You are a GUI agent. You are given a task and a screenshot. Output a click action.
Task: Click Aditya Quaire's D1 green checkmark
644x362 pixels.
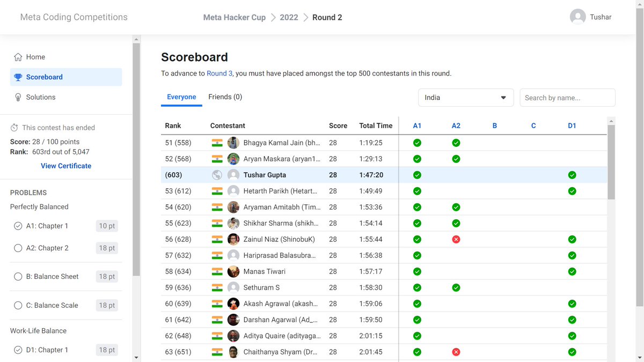click(x=572, y=336)
